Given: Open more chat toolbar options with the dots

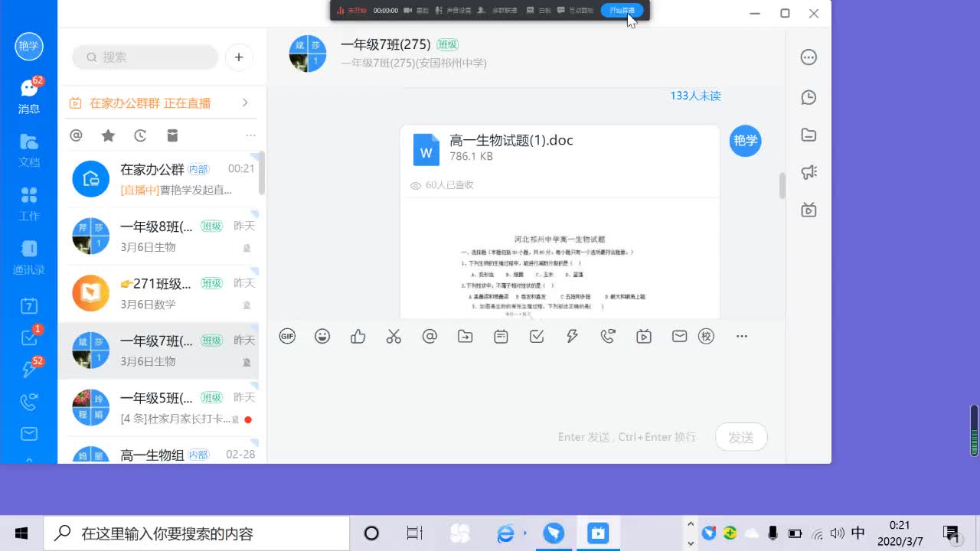Looking at the screenshot, I should tap(742, 336).
